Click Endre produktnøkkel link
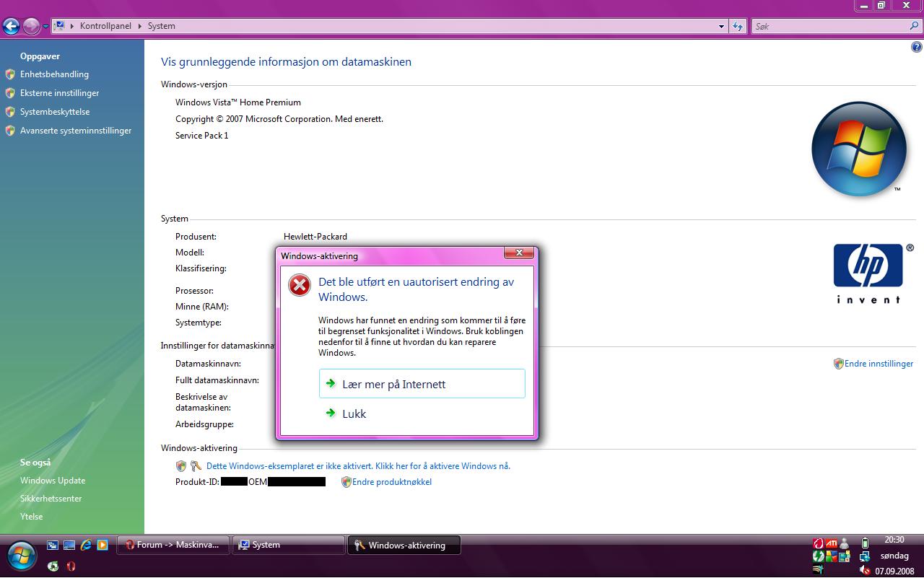The width and height of the screenshot is (924, 578). (392, 482)
